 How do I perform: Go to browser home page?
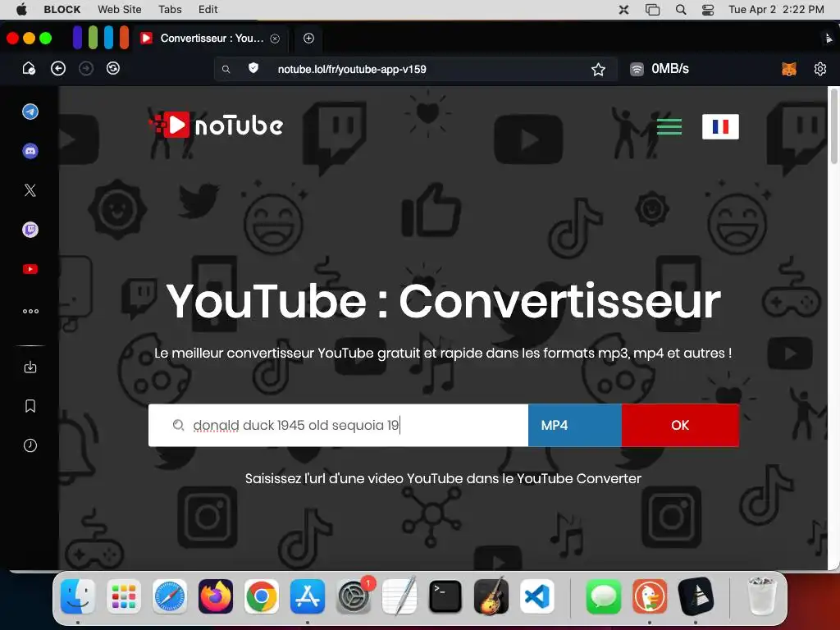29,69
